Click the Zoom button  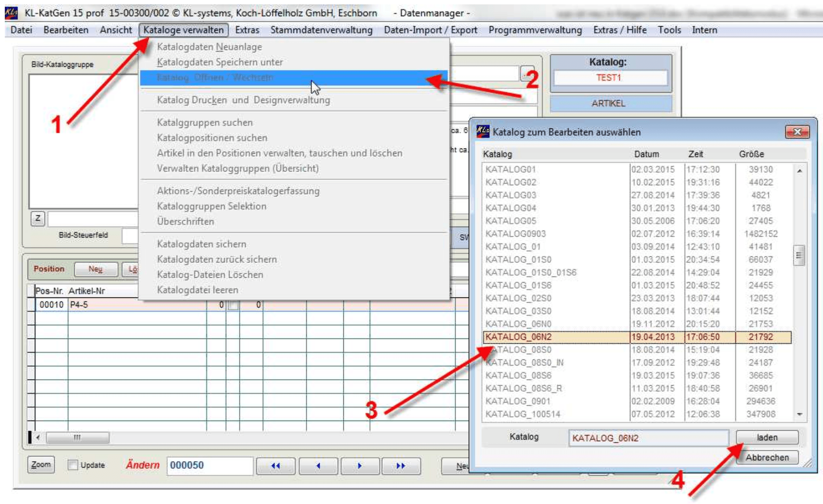41,465
